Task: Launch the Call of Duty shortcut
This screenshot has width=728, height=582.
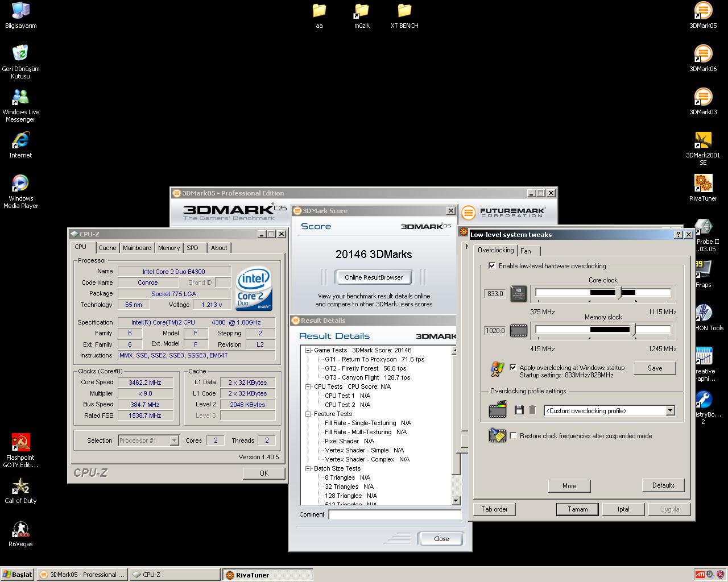Action: 20,490
